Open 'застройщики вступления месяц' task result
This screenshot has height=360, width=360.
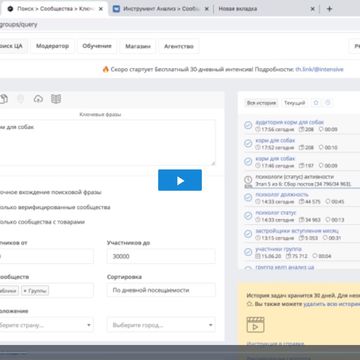pos(297,231)
